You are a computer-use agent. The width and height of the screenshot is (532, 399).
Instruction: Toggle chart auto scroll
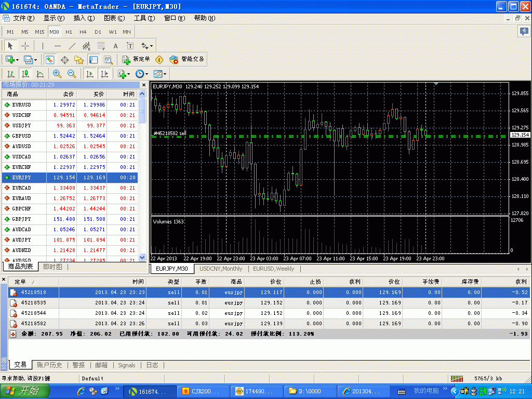pos(89,74)
